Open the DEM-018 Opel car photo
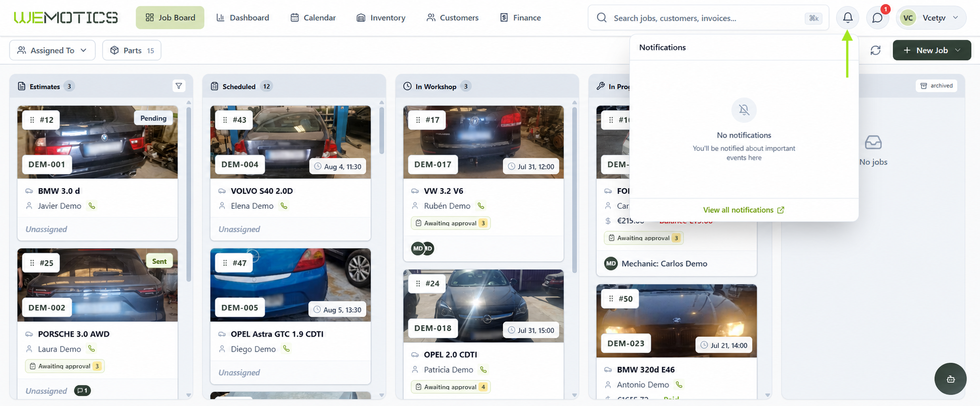 pyautogui.click(x=483, y=306)
